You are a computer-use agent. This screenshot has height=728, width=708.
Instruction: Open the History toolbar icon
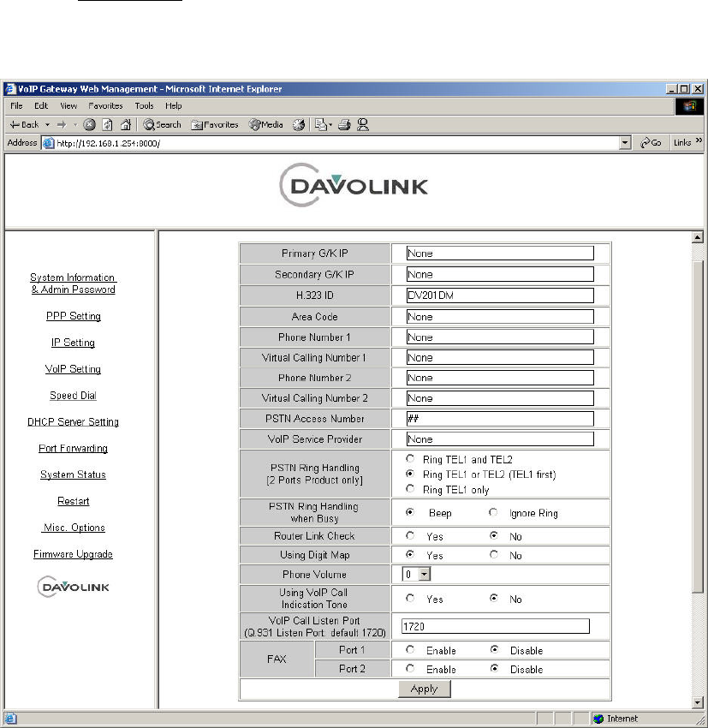click(299, 124)
